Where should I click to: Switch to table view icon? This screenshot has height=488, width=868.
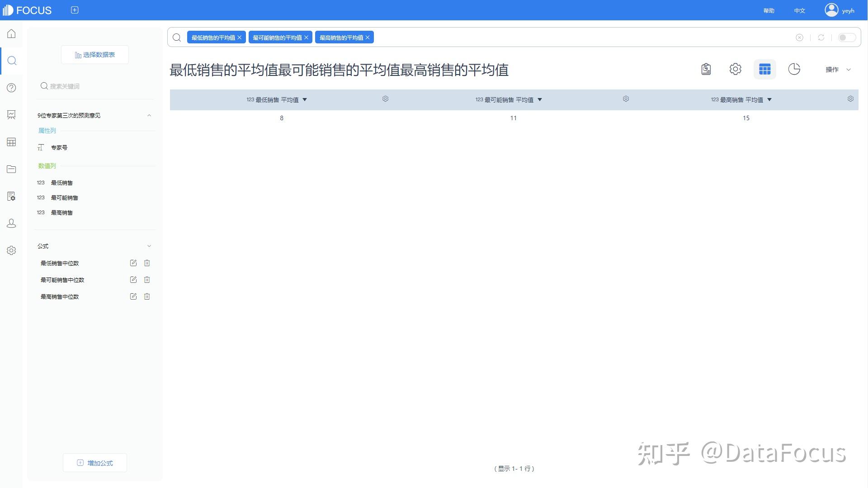point(764,69)
